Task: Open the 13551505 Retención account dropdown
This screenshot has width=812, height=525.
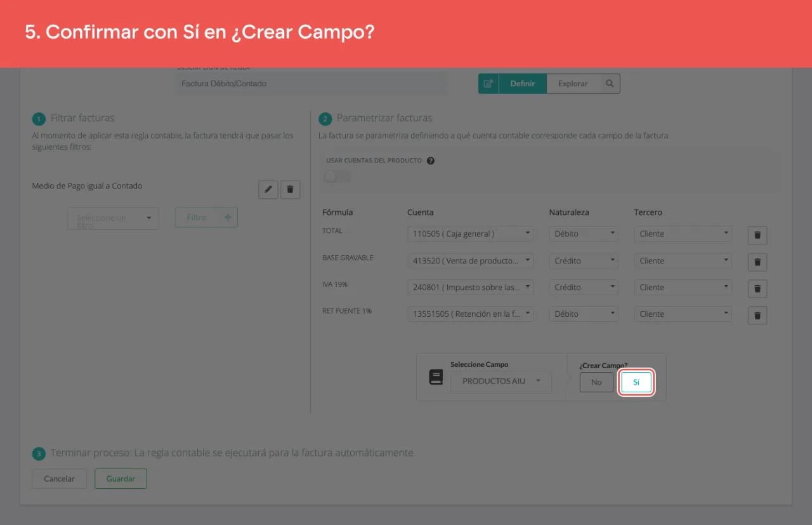Action: click(471, 314)
